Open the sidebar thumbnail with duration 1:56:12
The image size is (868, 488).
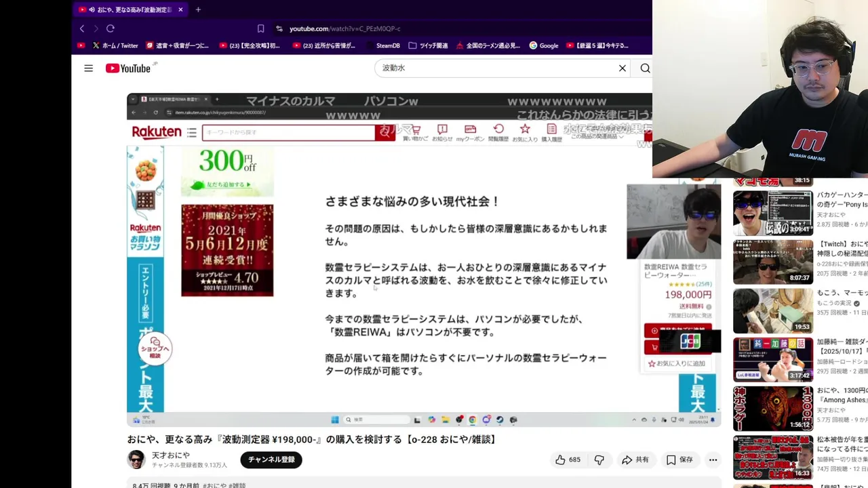[772, 408]
